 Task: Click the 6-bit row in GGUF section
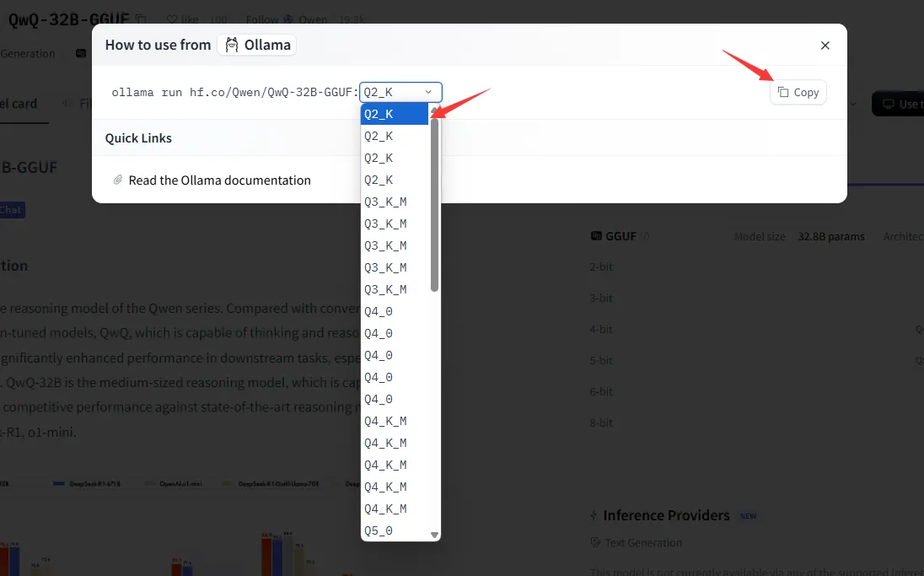click(601, 391)
